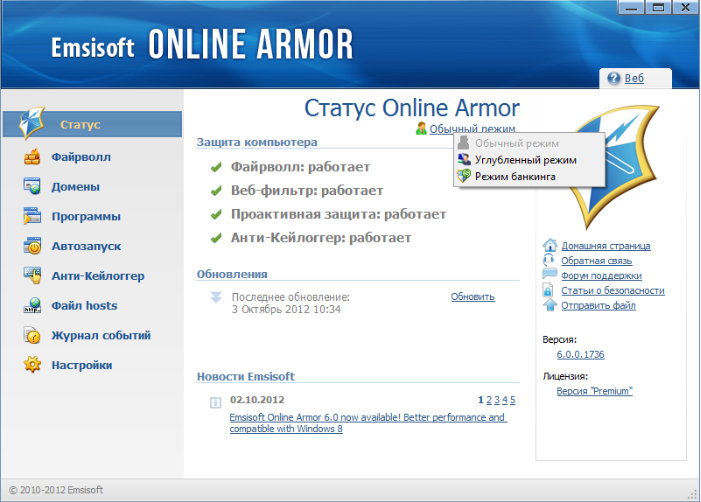The height and width of the screenshot is (502, 701).
Task: Click the download arrows icon near Последнее обновление
Action: coord(216,297)
